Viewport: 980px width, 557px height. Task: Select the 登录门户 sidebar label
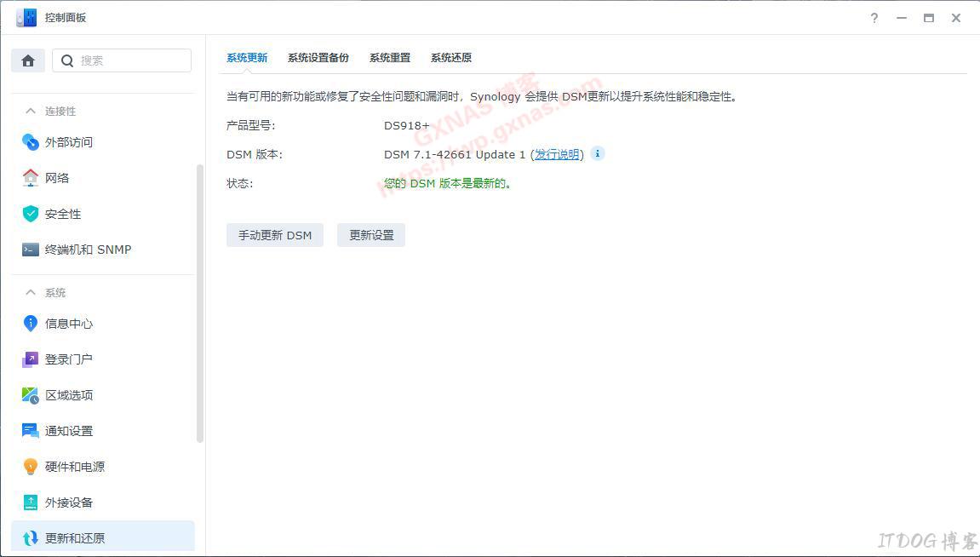click(69, 359)
